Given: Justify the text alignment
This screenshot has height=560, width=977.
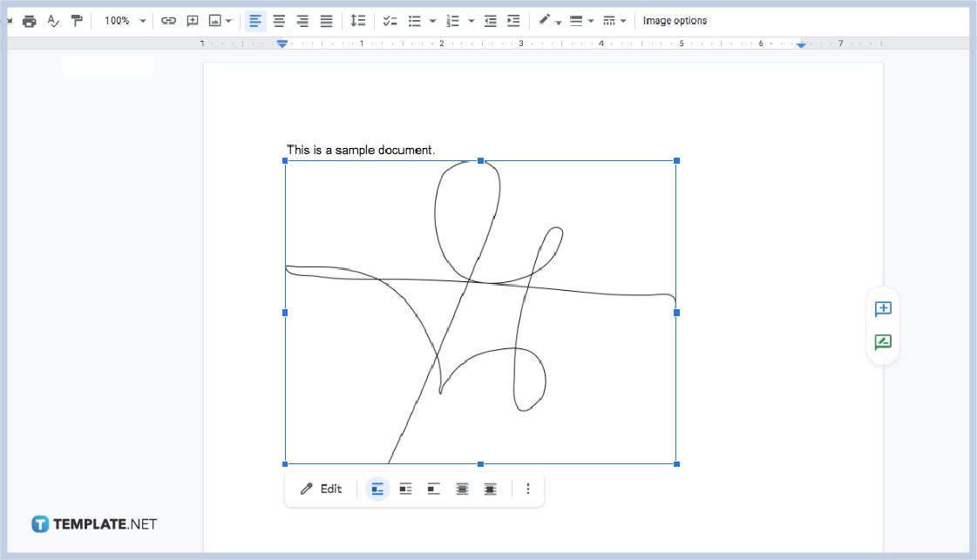Looking at the screenshot, I should (326, 20).
